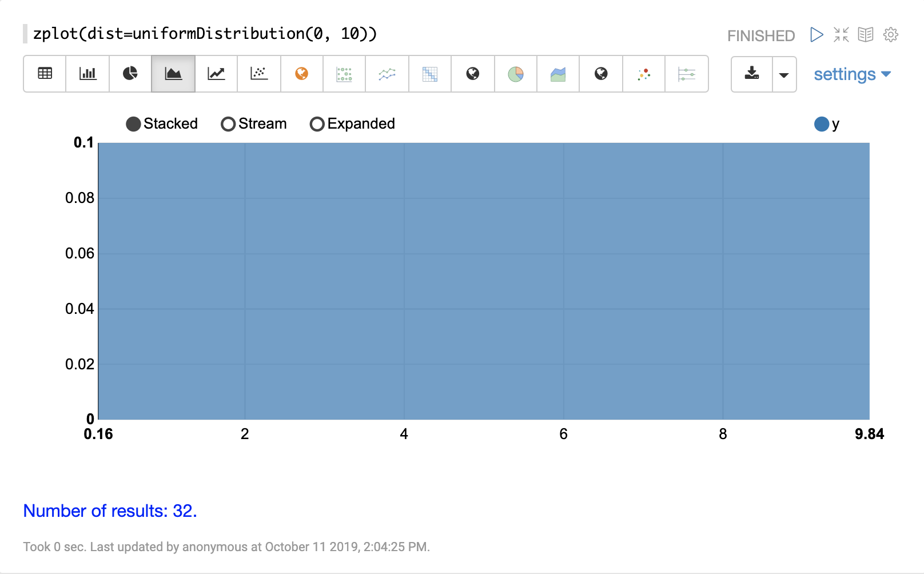This screenshot has height=574, width=924.
Task: Open the blue grid heatmap visualization
Action: point(430,74)
